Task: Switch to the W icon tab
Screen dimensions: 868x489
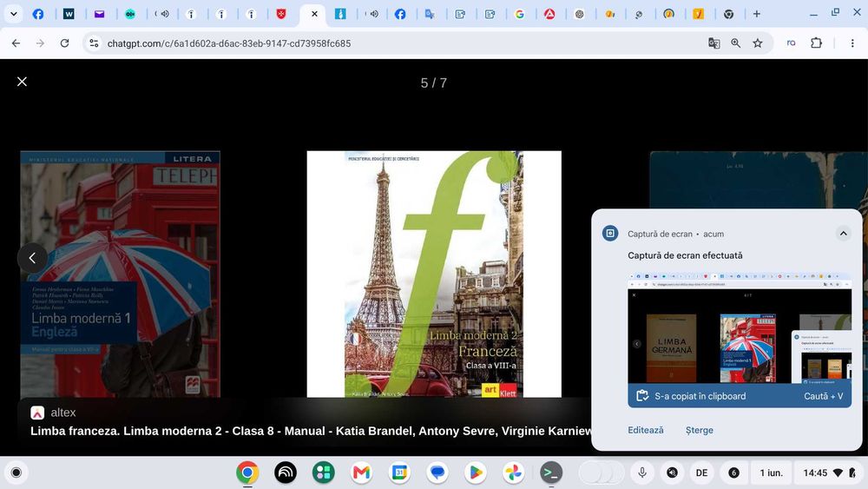Action: pos(69,14)
